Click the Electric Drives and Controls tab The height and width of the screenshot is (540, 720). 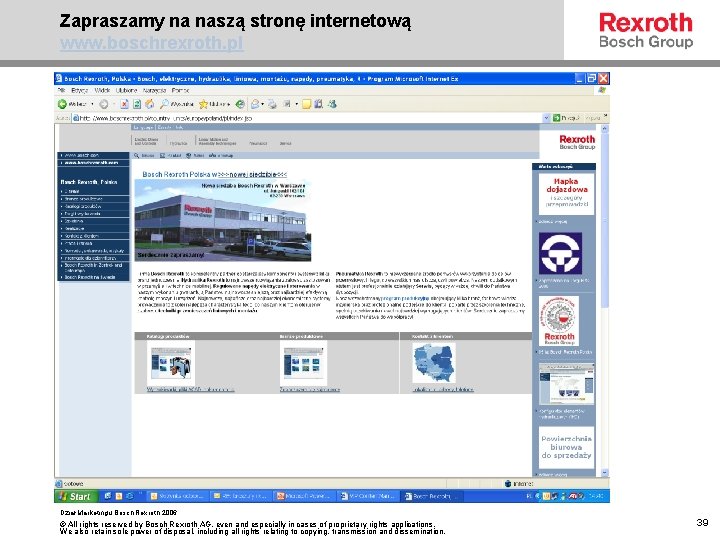click(x=146, y=141)
